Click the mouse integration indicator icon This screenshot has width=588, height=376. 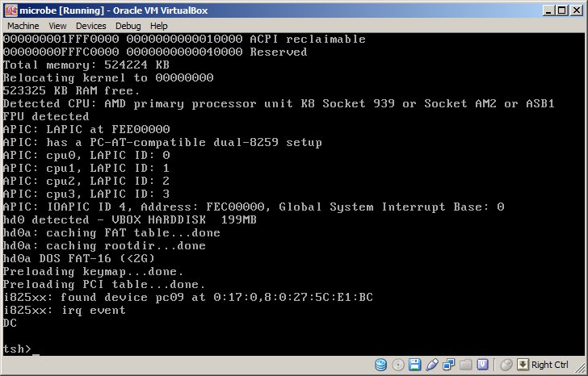[x=506, y=365]
